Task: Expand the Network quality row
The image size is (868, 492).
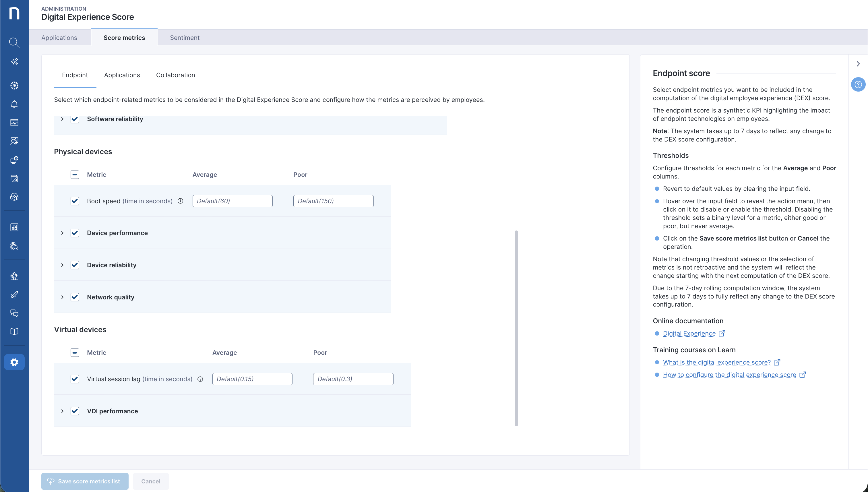Action: tap(63, 297)
